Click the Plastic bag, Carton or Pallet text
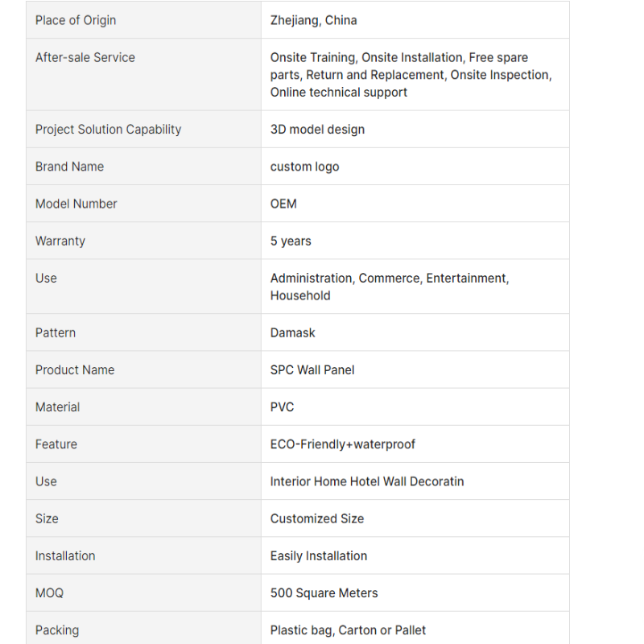The width and height of the screenshot is (644, 644). (348, 630)
